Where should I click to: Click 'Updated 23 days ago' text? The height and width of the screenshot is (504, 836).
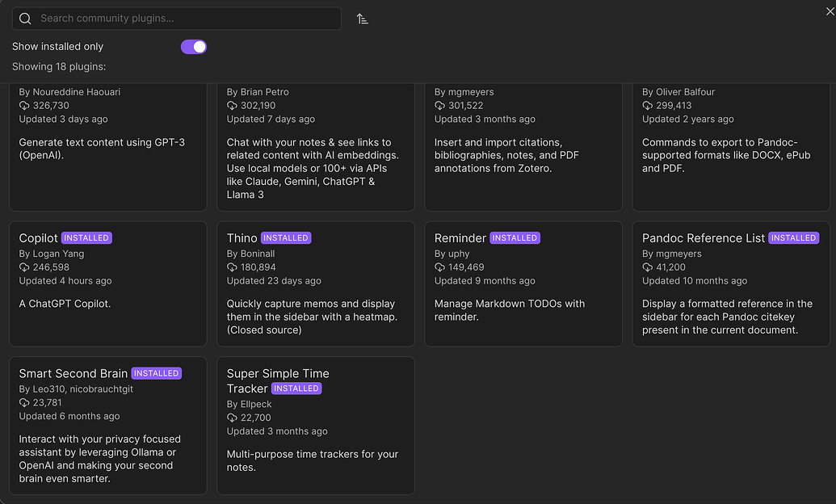point(274,281)
